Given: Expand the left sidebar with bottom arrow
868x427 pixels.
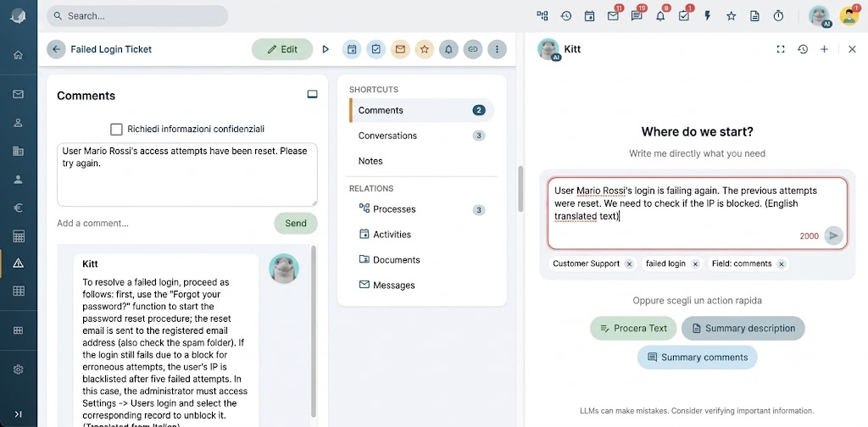Looking at the screenshot, I should pyautogui.click(x=19, y=414).
